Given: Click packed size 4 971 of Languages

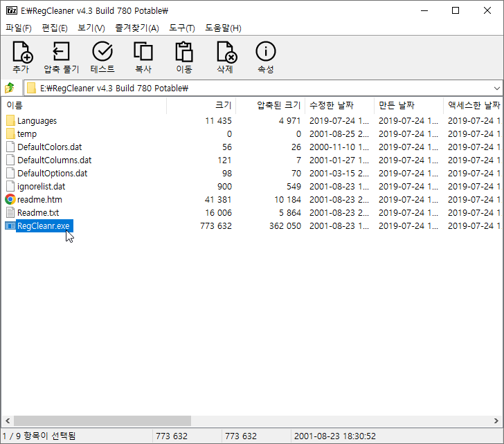Looking at the screenshot, I should (x=289, y=121).
